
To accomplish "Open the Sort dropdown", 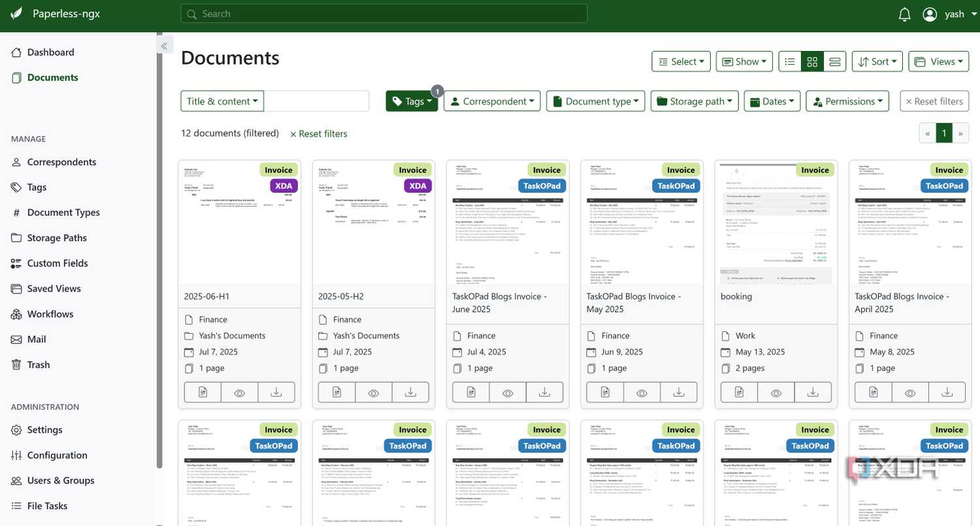I will [x=877, y=61].
